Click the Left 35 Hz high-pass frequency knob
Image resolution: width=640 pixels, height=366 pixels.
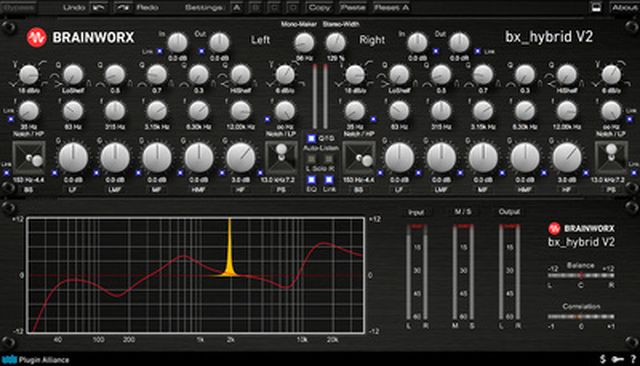point(29,111)
